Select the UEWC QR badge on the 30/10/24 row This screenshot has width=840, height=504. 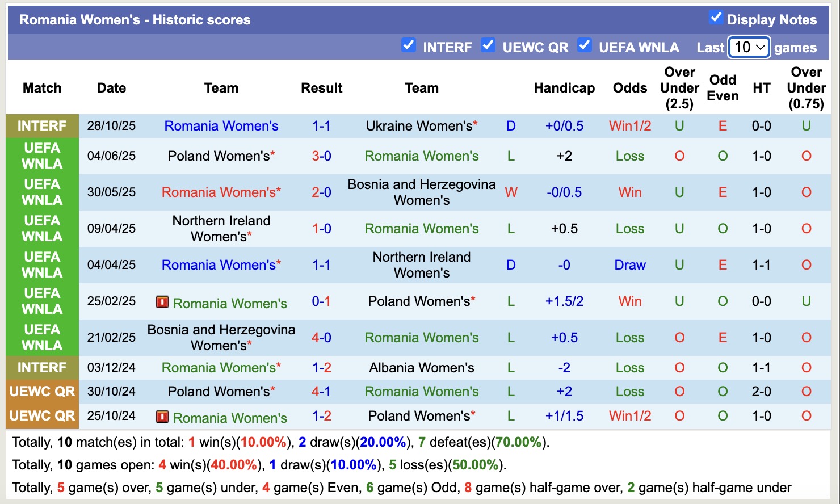click(42, 391)
